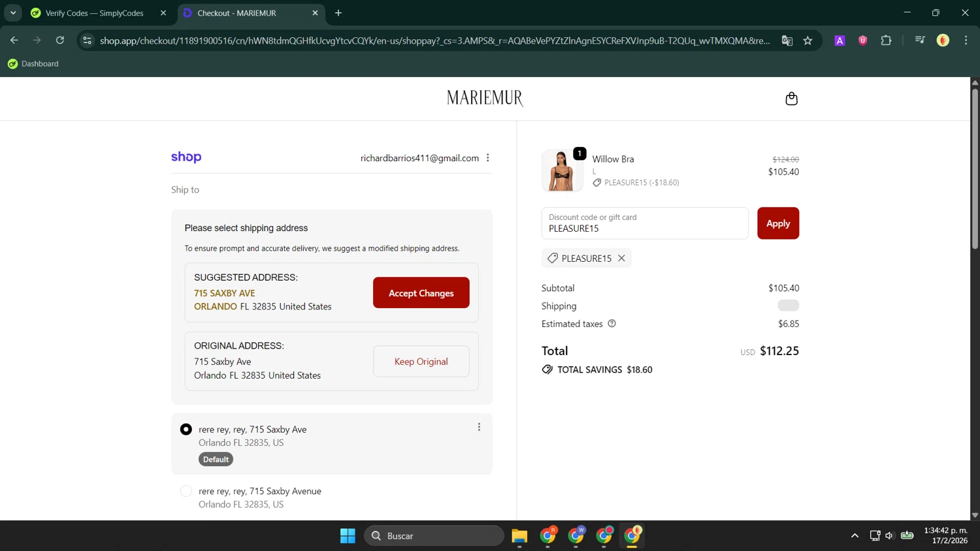Click the Estimated taxes $6.85 value
This screenshot has height=551, width=980.
(x=789, y=324)
